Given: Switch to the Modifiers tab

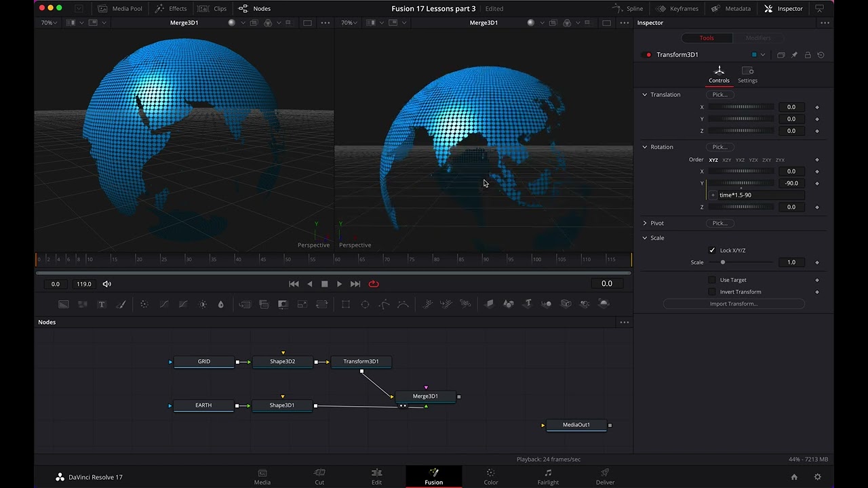Looking at the screenshot, I should [x=758, y=38].
